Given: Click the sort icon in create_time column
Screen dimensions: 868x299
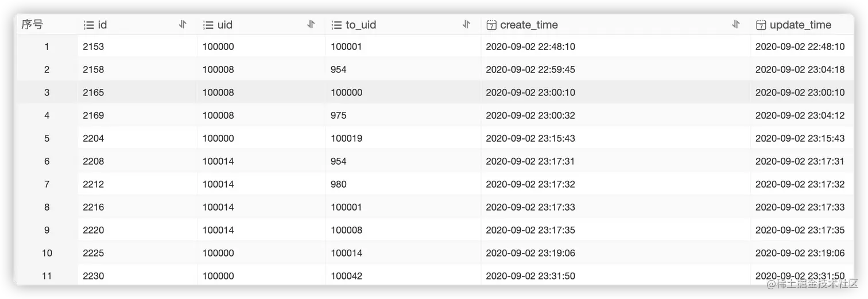Looking at the screenshot, I should click(736, 25).
